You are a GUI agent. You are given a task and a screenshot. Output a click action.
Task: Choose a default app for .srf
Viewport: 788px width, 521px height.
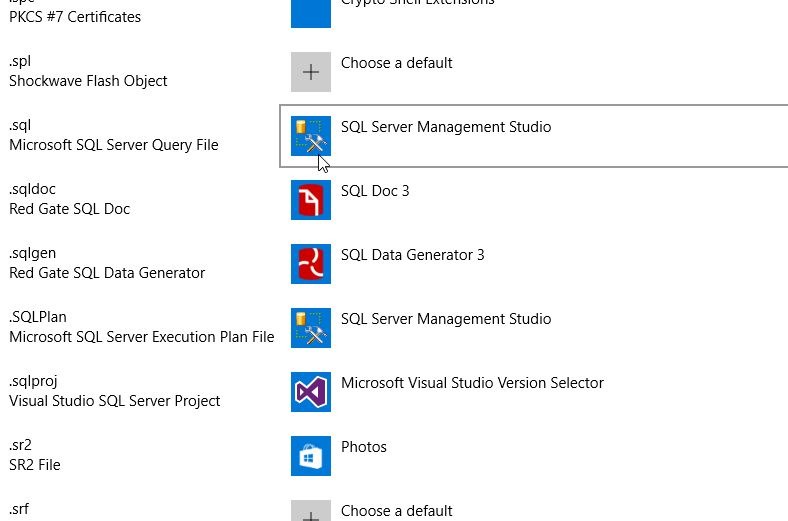coord(396,511)
